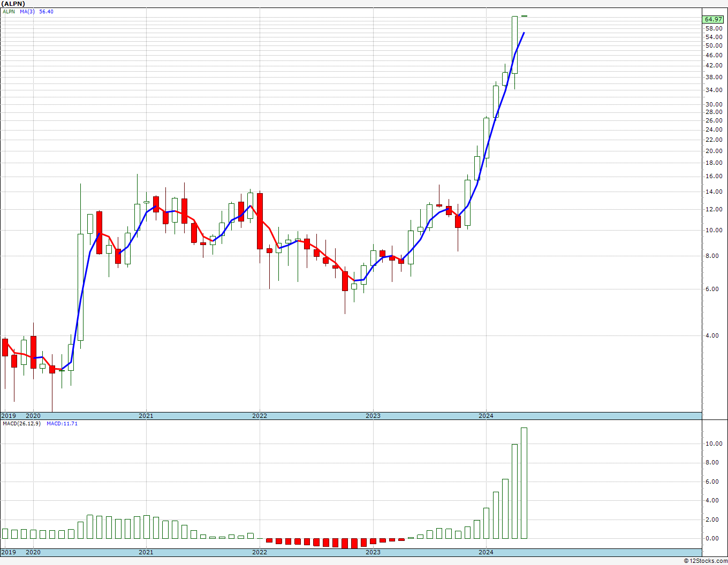Screen dimensions: 728x565
Task: Click the 50.00 price axis label
Action: pyautogui.click(x=714, y=46)
